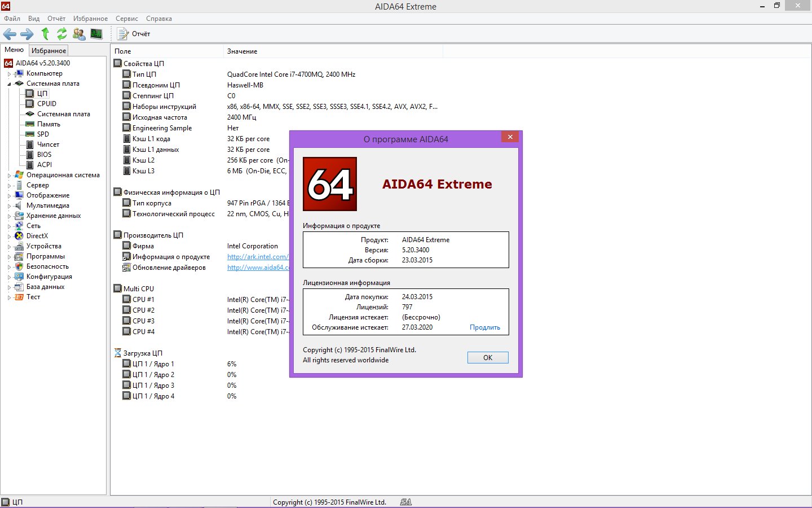
Task: Click the Устройства printer icon
Action: 19,246
